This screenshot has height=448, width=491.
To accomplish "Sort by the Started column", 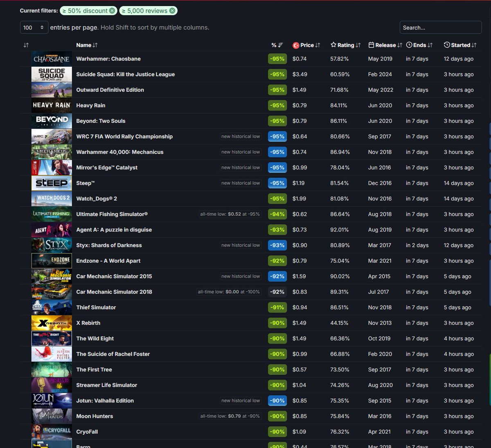I will click(460, 45).
